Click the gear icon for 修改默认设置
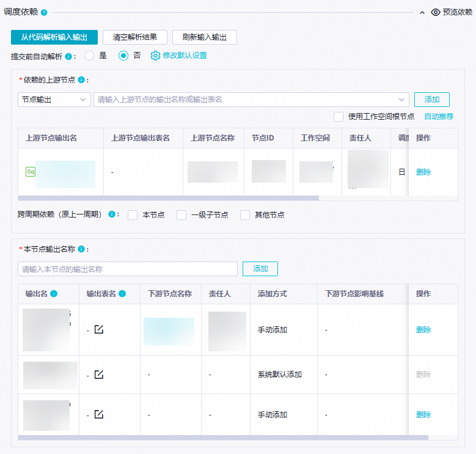Image resolution: width=476 pixels, height=454 pixels. [x=155, y=56]
